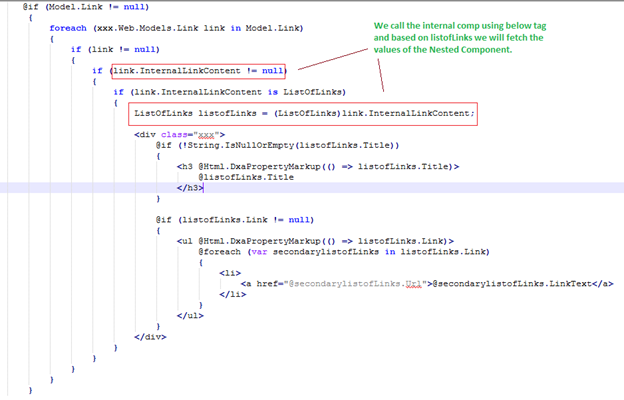Click "link.InternalLinkContent != null" condition text
This screenshot has width=624, height=400.
(x=198, y=71)
